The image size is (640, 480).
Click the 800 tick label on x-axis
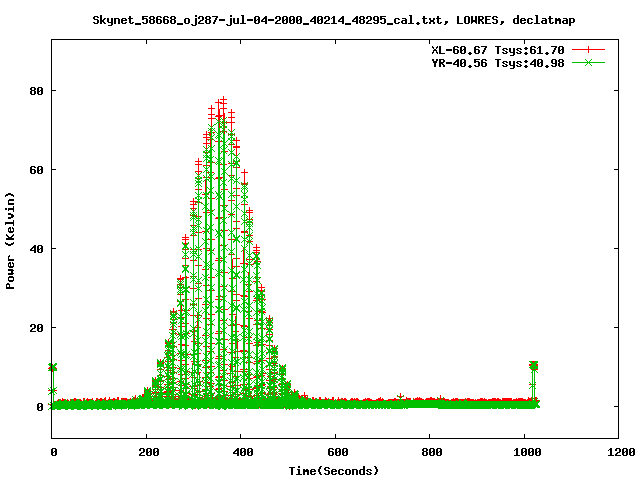point(431,452)
